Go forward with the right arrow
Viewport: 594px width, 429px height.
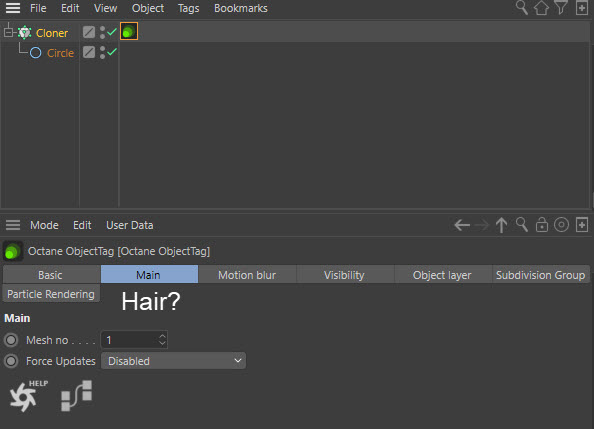pos(481,225)
